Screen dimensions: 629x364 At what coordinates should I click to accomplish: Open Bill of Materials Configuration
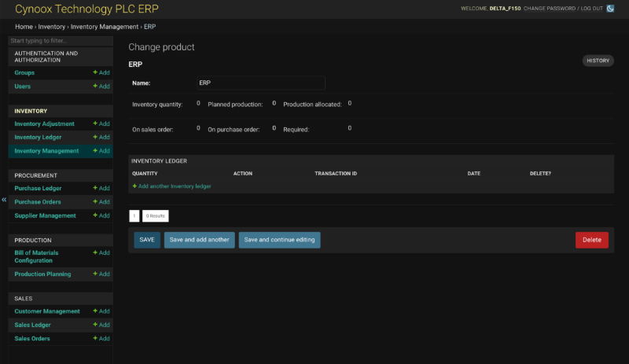point(36,256)
